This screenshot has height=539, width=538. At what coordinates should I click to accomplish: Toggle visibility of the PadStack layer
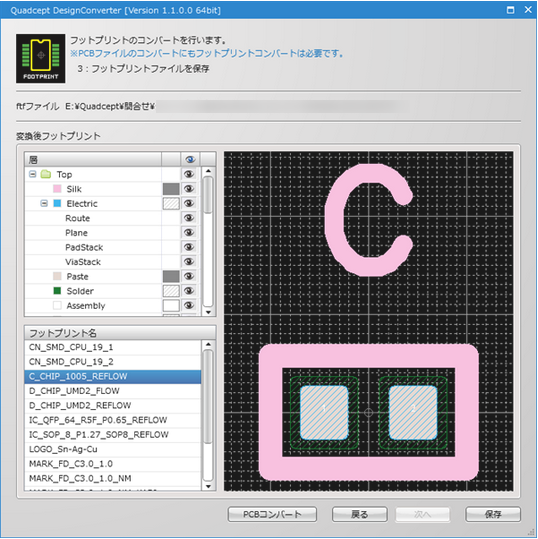click(x=188, y=247)
